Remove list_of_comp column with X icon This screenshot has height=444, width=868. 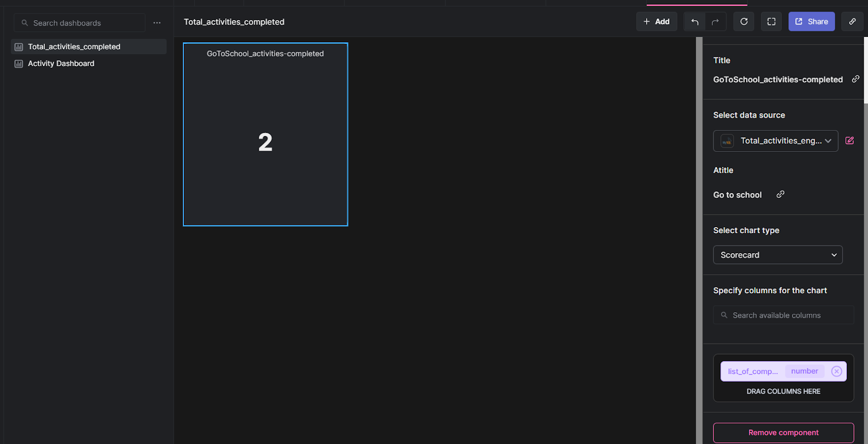837,371
